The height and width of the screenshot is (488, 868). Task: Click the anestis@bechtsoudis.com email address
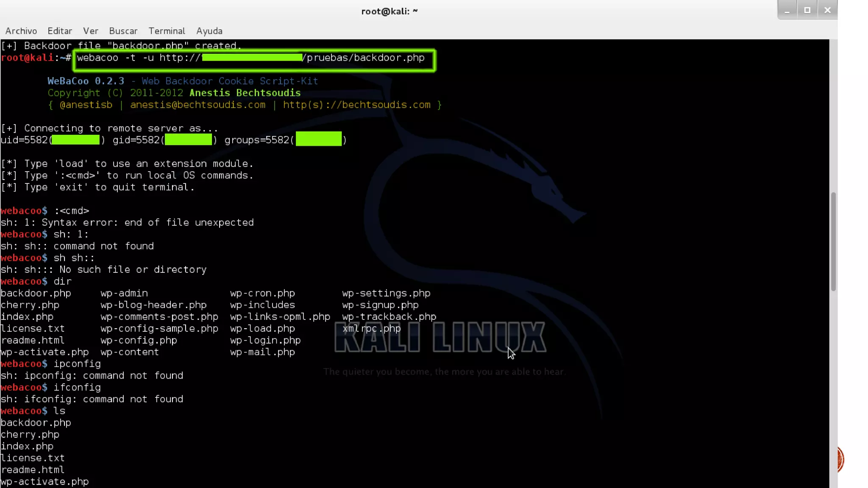coord(198,105)
